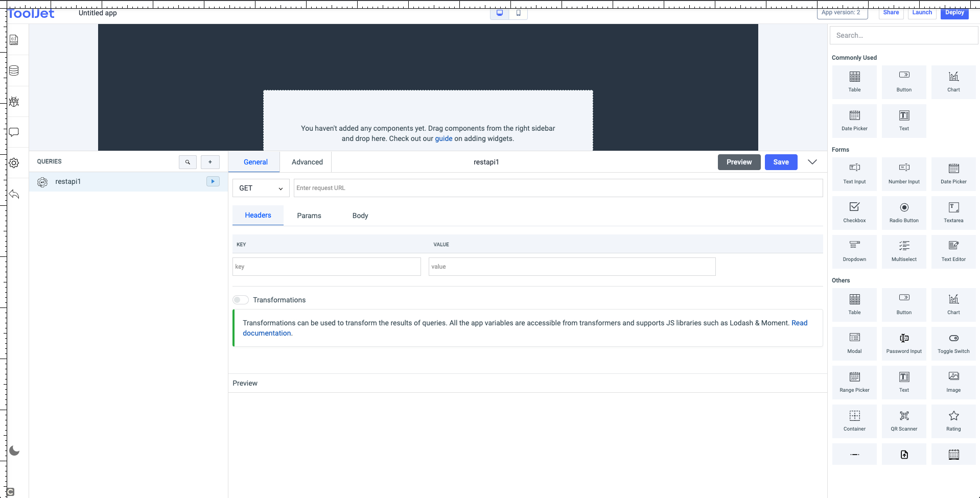Viewport: 980px width, 498px height.
Task: Open the App version selector
Action: pos(842,12)
